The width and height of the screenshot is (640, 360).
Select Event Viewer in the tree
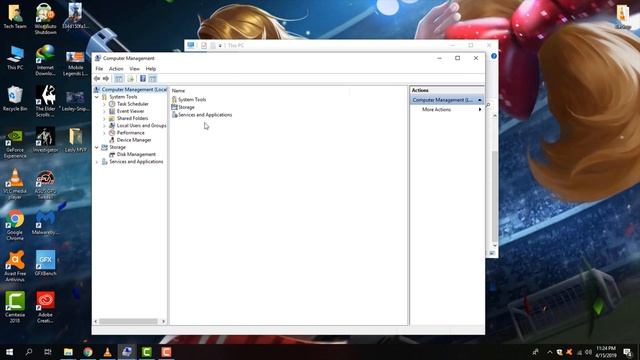(130, 111)
